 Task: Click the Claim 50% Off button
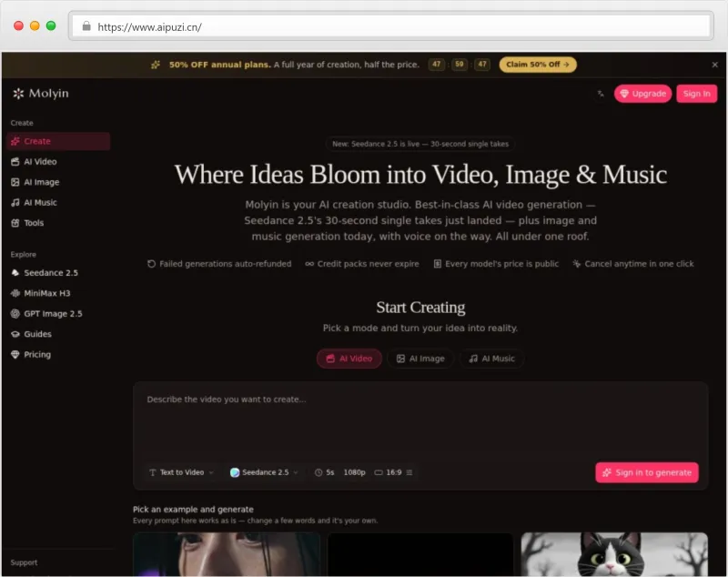coord(538,65)
